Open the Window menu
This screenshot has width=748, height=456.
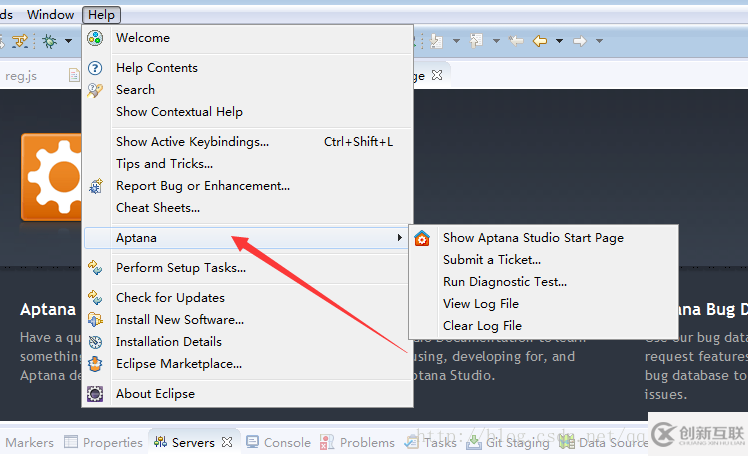pos(50,15)
